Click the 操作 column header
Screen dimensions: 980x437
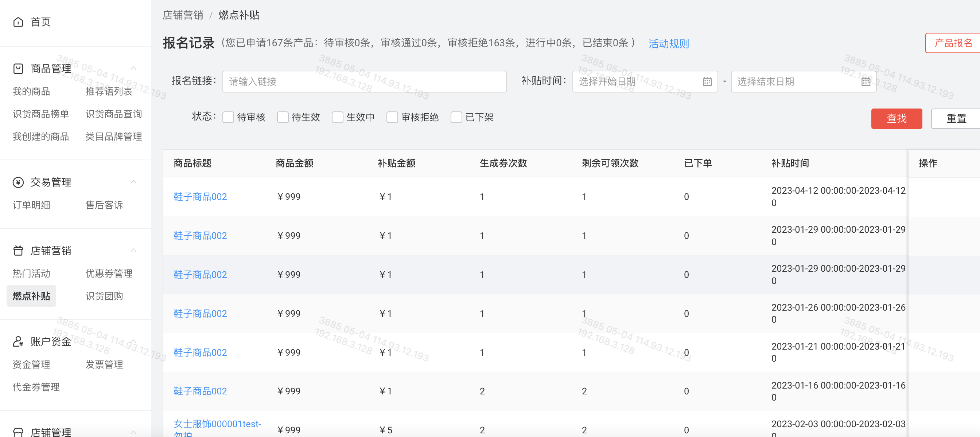(928, 164)
